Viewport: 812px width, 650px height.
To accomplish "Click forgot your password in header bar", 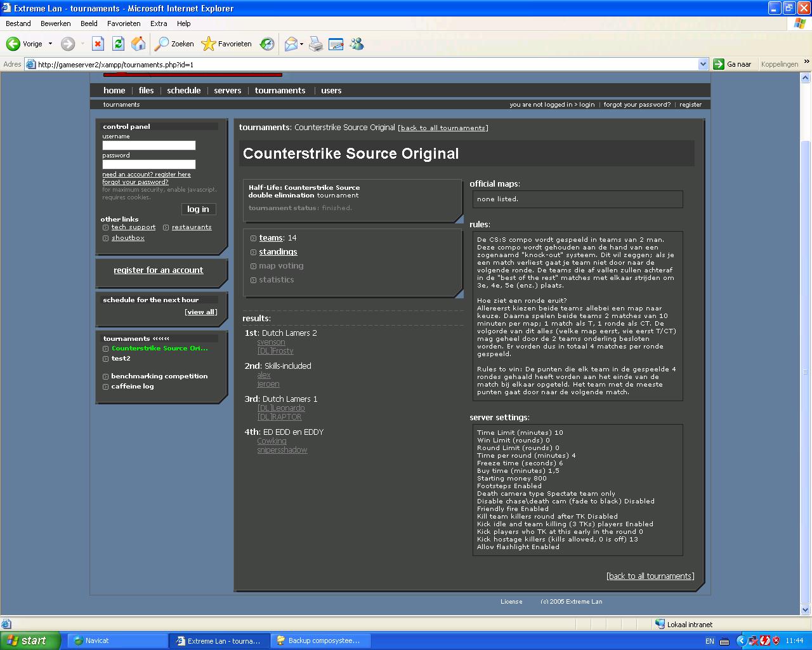I will pos(637,105).
